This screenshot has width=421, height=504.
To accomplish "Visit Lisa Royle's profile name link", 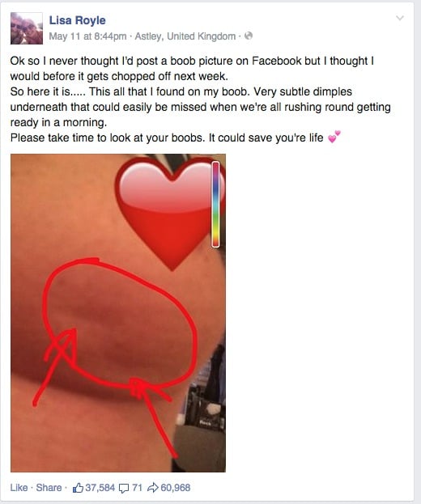I will coord(77,20).
